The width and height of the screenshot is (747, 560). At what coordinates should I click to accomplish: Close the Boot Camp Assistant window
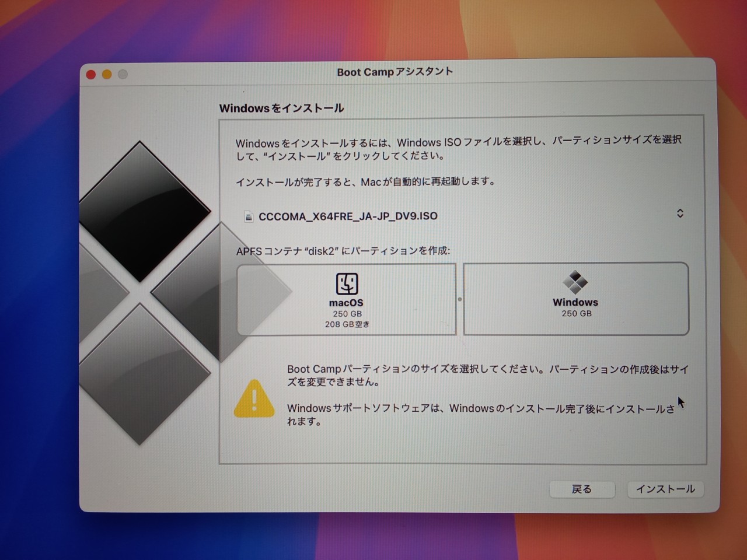click(91, 74)
